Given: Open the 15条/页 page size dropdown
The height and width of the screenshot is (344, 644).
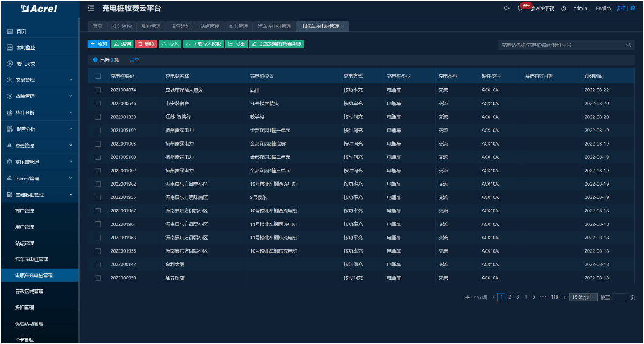Looking at the screenshot, I should 584,297.
